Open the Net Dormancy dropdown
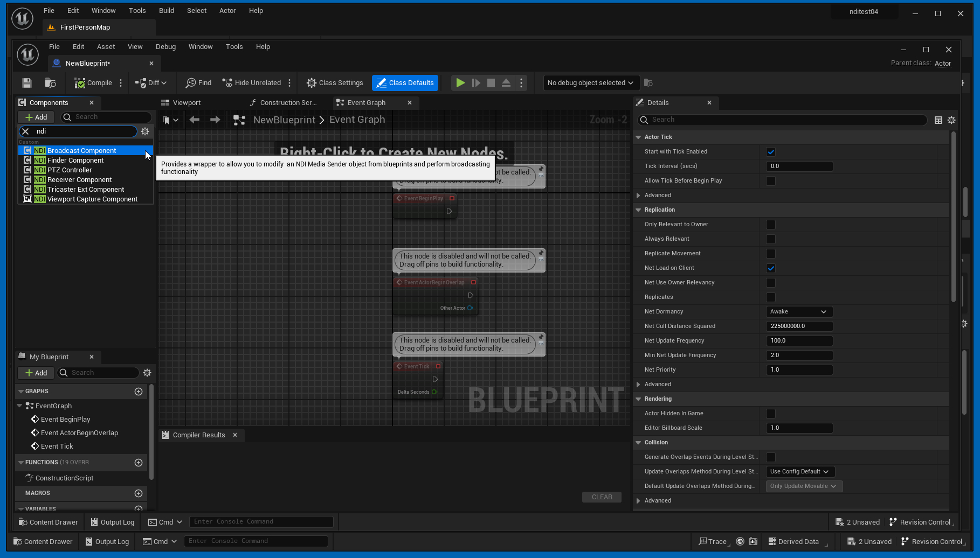This screenshot has width=980, height=558. (799, 312)
